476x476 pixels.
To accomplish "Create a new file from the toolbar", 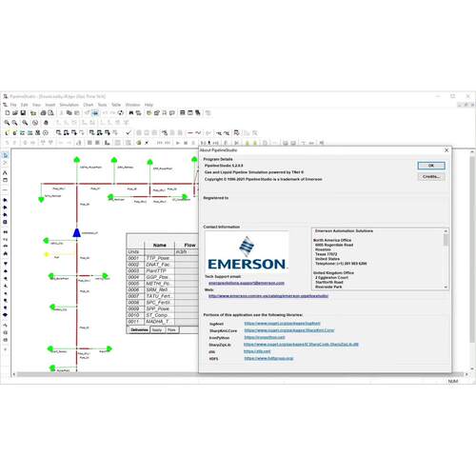I will pyautogui.click(x=8, y=112).
